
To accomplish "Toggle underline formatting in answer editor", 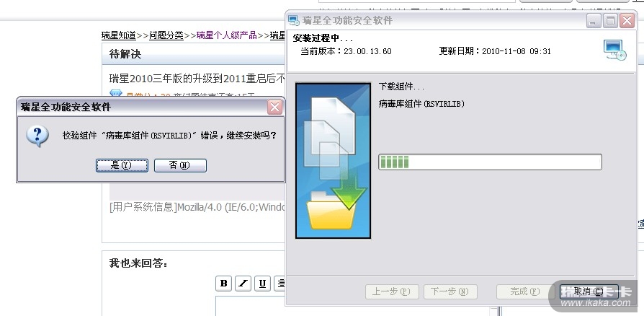I will pos(262,284).
